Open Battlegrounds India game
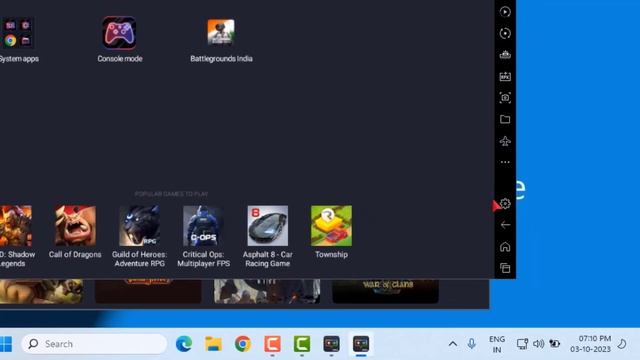640x360 pixels. (x=221, y=33)
